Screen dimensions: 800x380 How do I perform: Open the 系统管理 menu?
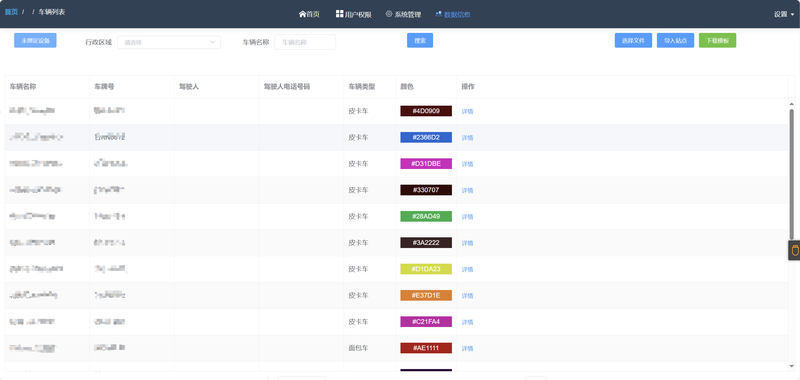pos(403,14)
